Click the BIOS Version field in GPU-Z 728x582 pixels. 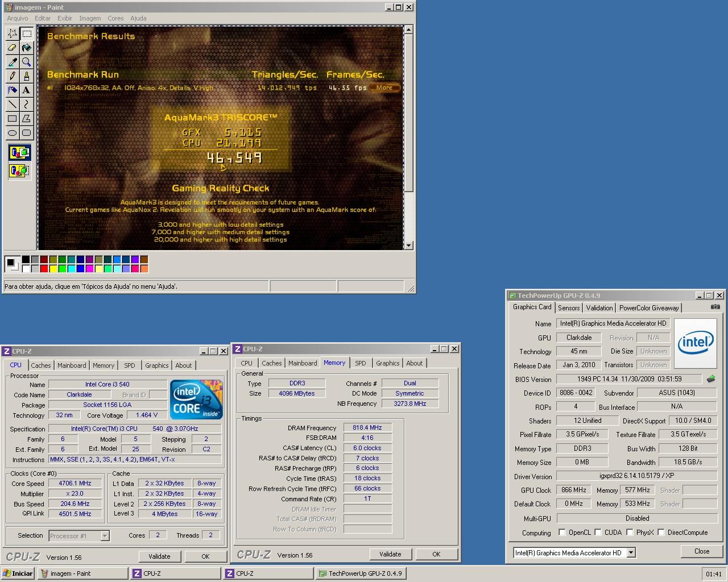pos(628,379)
